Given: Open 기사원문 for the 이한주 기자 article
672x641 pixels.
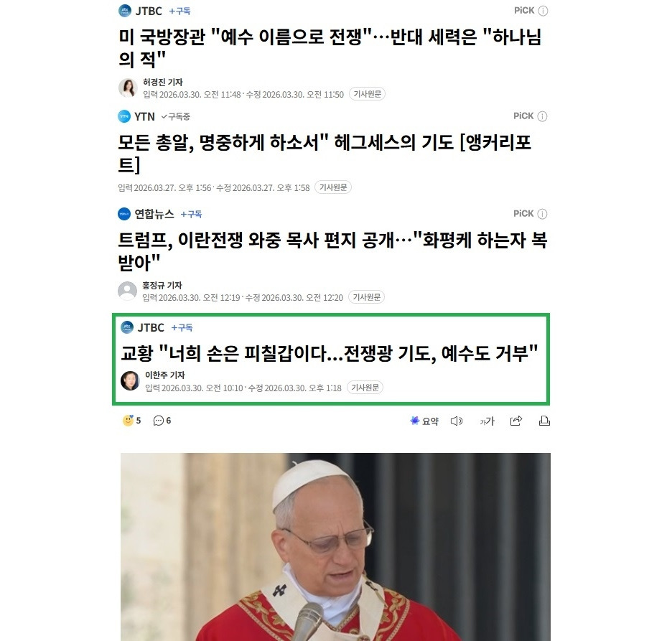Looking at the screenshot, I should coord(365,388).
